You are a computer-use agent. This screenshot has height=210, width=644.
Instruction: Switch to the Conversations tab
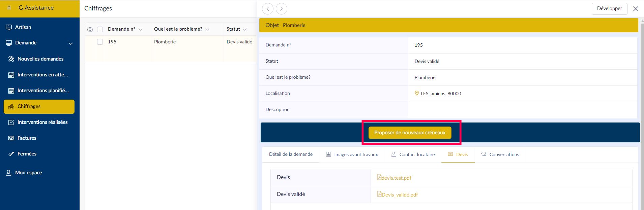point(500,154)
